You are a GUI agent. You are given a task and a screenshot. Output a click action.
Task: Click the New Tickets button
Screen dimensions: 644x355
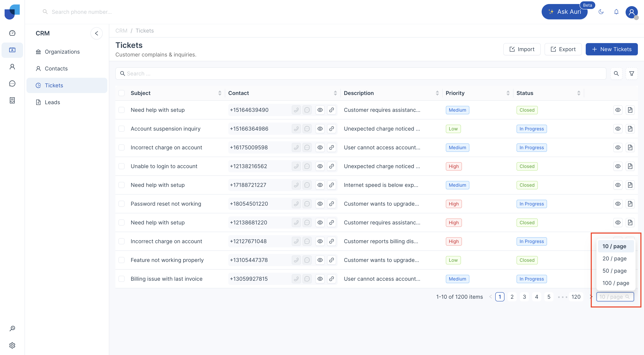[611, 49]
